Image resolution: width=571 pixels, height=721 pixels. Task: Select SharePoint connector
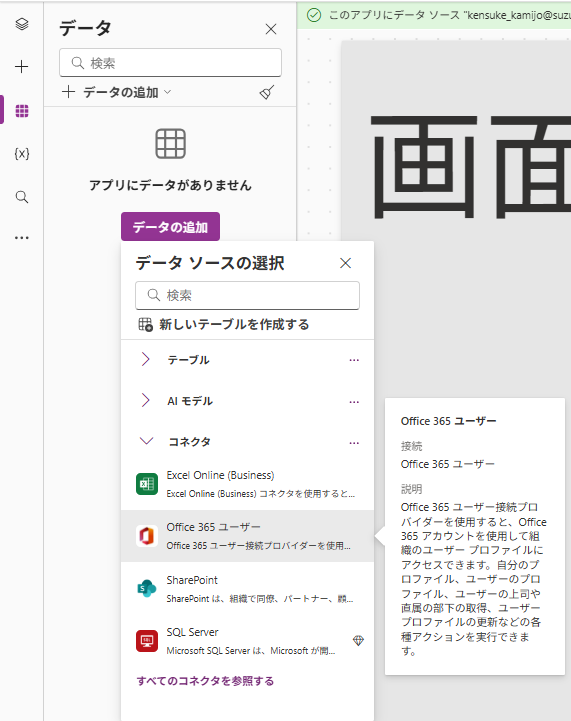[x=247, y=589]
